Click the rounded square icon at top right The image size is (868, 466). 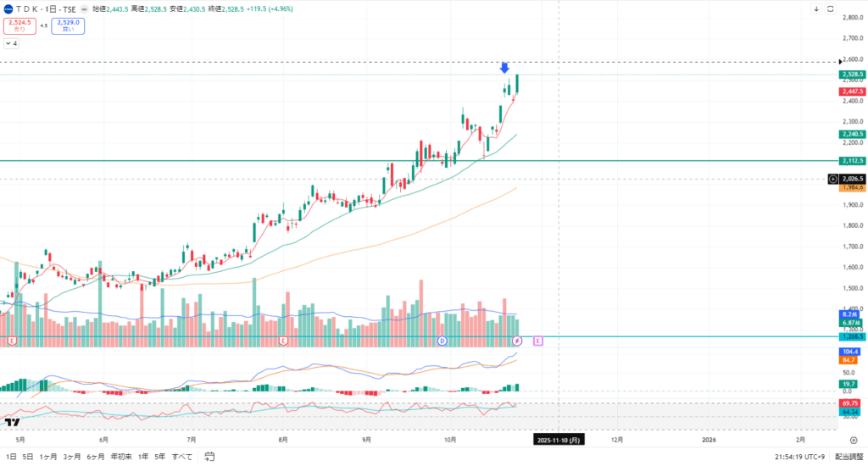(x=830, y=9)
